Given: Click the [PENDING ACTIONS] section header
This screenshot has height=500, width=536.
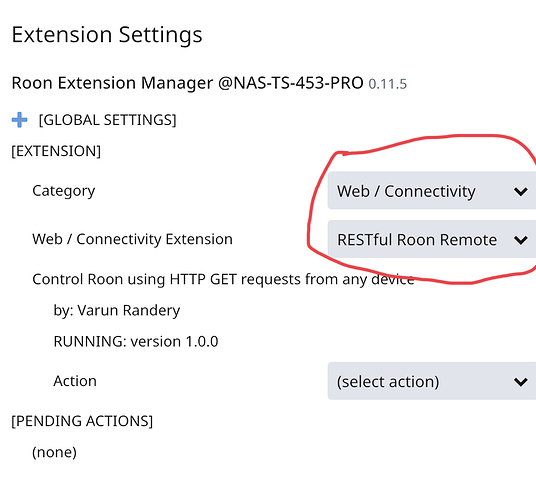Looking at the screenshot, I should pyautogui.click(x=82, y=421).
